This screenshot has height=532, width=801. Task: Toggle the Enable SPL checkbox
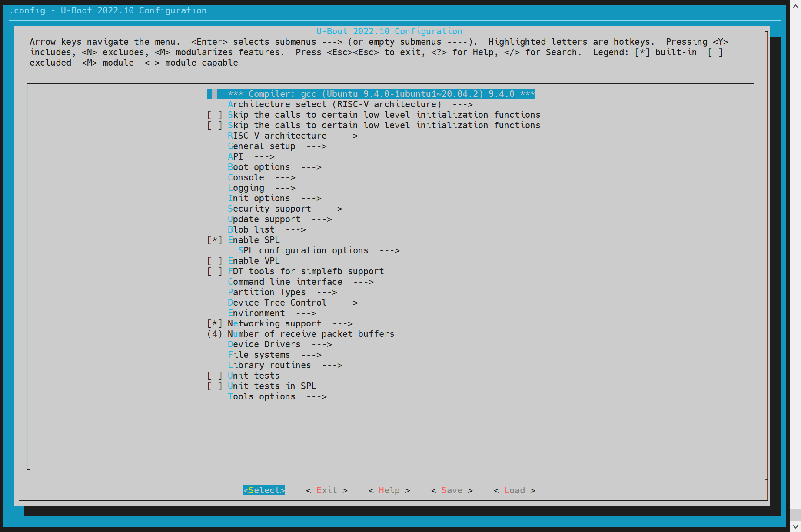[x=215, y=240]
